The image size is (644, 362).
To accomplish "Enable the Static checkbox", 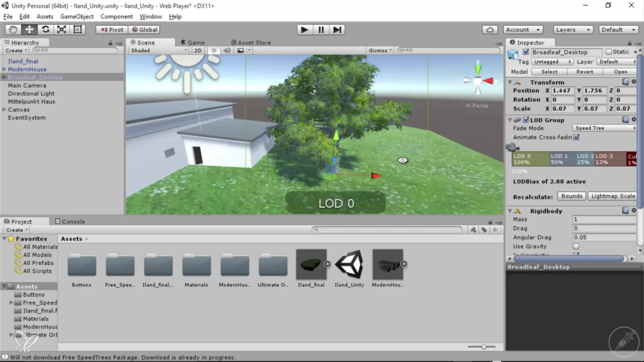I will click(x=609, y=52).
